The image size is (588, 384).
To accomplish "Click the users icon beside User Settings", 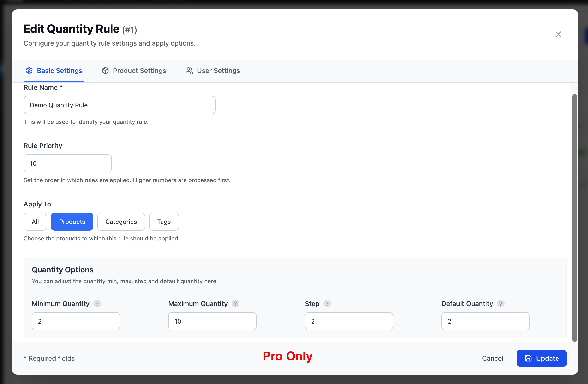I will pyautogui.click(x=189, y=71).
